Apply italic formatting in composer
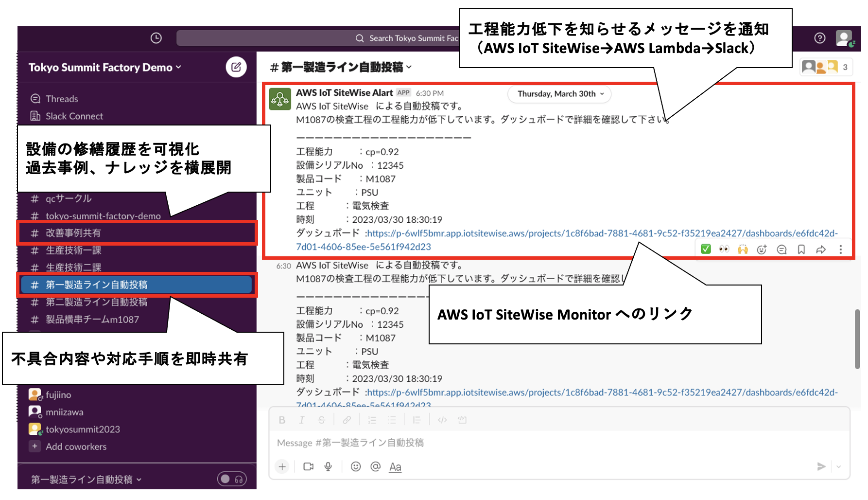868x500 pixels. (x=301, y=420)
